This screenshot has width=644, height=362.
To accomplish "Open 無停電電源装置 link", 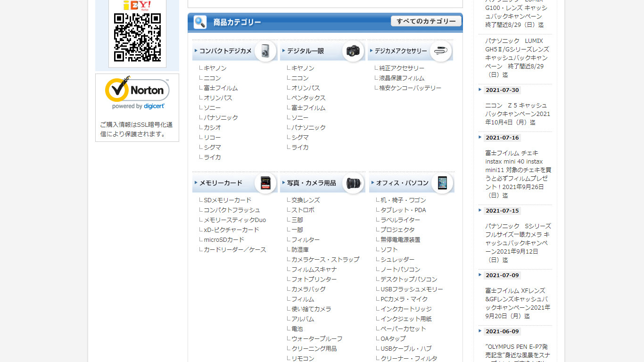I will click(400, 240).
